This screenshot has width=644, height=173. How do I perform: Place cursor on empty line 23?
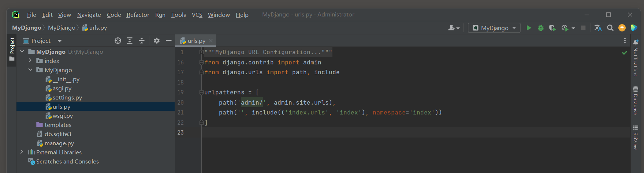point(416,132)
